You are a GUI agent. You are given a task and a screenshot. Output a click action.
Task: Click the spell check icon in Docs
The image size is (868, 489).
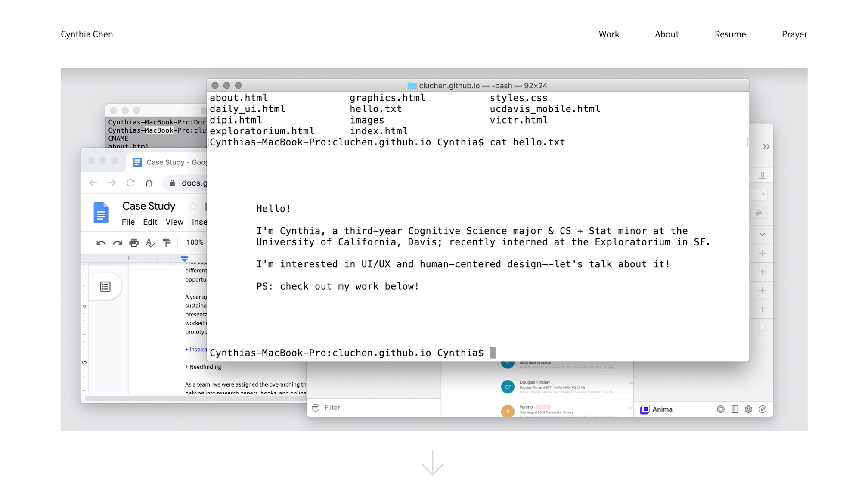[150, 243]
